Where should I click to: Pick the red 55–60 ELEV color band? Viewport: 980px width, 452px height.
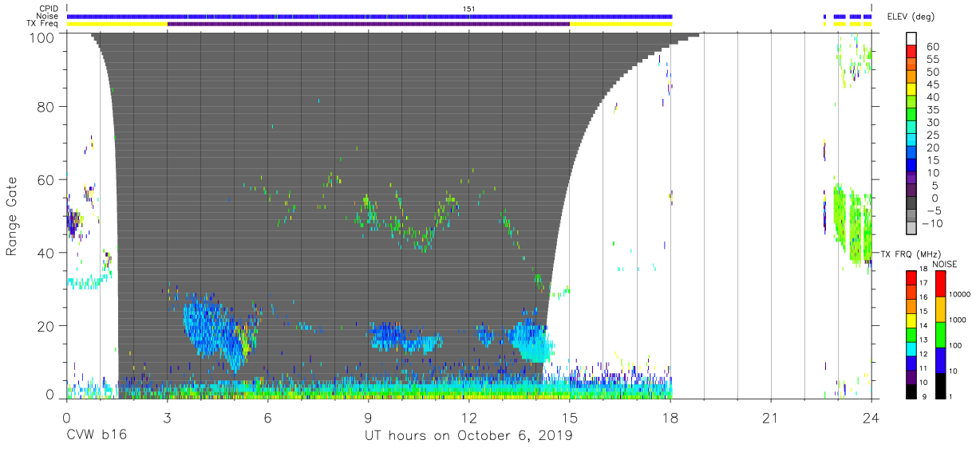(x=912, y=53)
